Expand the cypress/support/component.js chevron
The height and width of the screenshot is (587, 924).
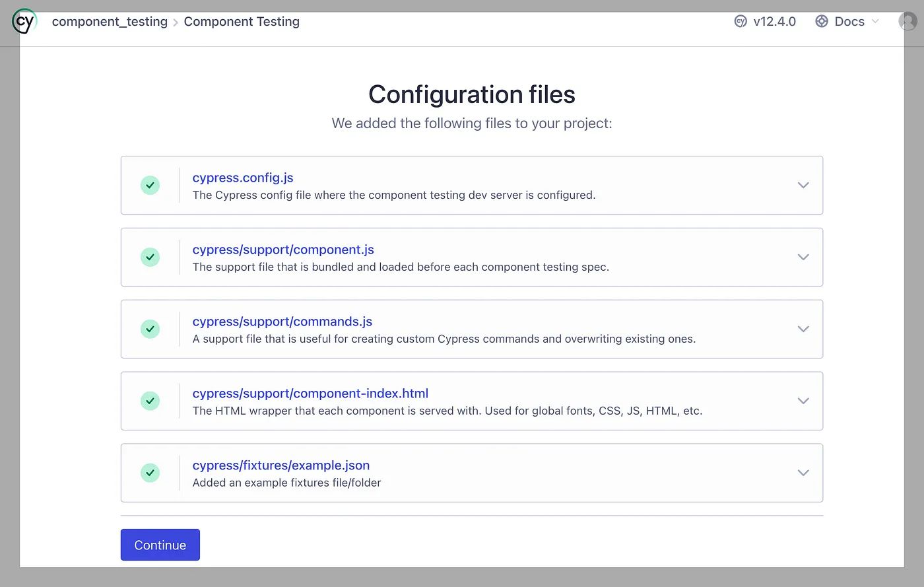(x=803, y=258)
